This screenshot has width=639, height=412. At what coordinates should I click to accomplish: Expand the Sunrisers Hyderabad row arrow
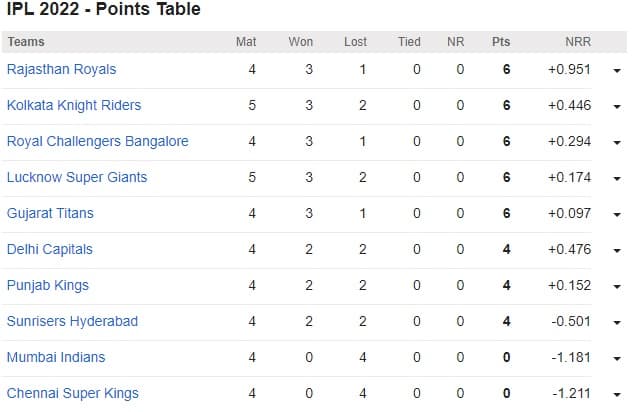coord(617,323)
